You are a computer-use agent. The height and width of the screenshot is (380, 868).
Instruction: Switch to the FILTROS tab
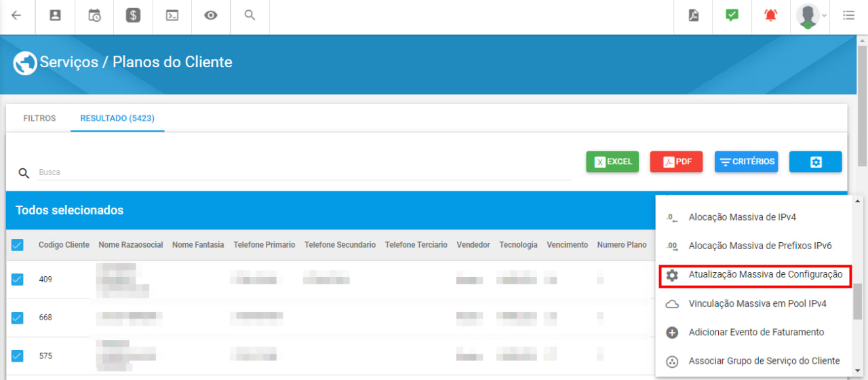[39, 118]
